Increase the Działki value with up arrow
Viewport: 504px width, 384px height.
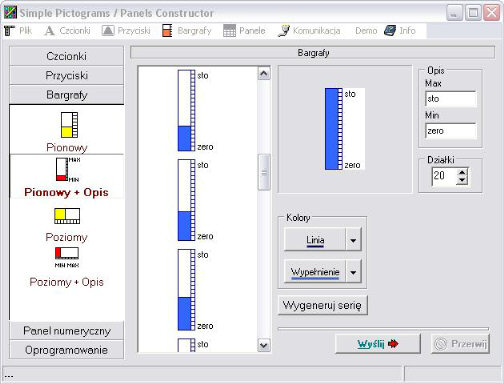click(462, 173)
